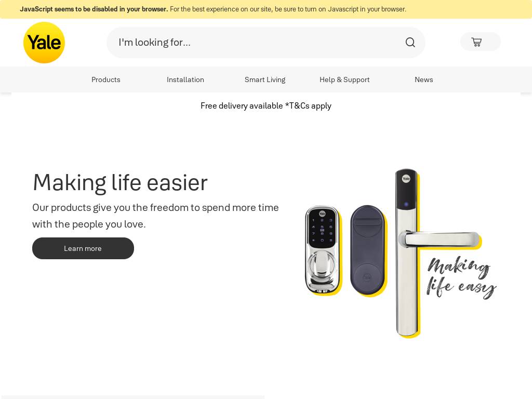The height and width of the screenshot is (399, 532).
Task: Click the small Yale badge on door handle
Action: [x=406, y=179]
